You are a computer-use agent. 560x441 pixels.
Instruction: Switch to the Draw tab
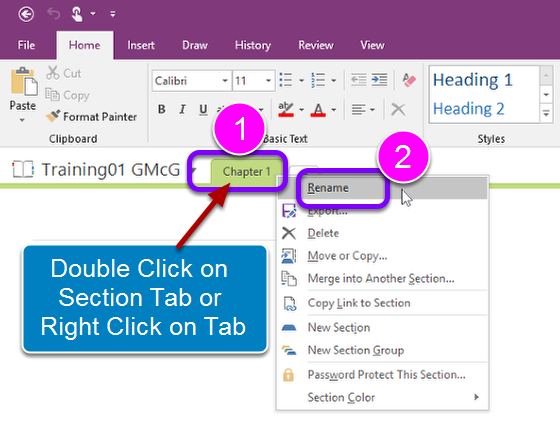195,45
